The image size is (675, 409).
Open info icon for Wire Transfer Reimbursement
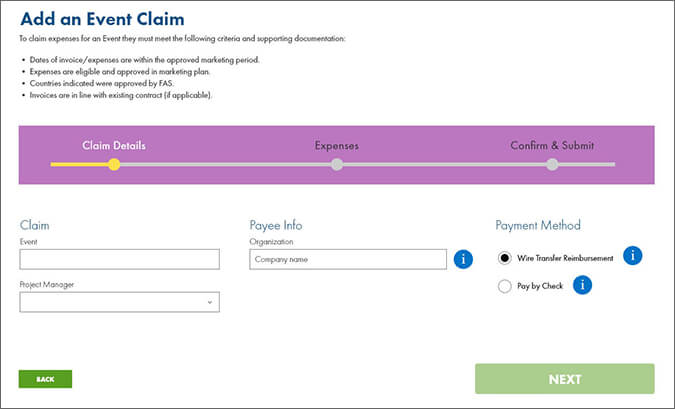[632, 256]
